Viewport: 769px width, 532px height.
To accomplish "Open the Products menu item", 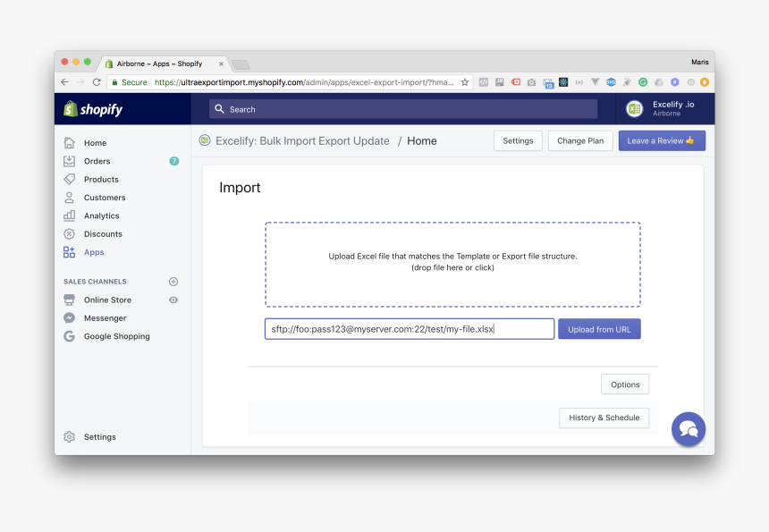I will [101, 179].
